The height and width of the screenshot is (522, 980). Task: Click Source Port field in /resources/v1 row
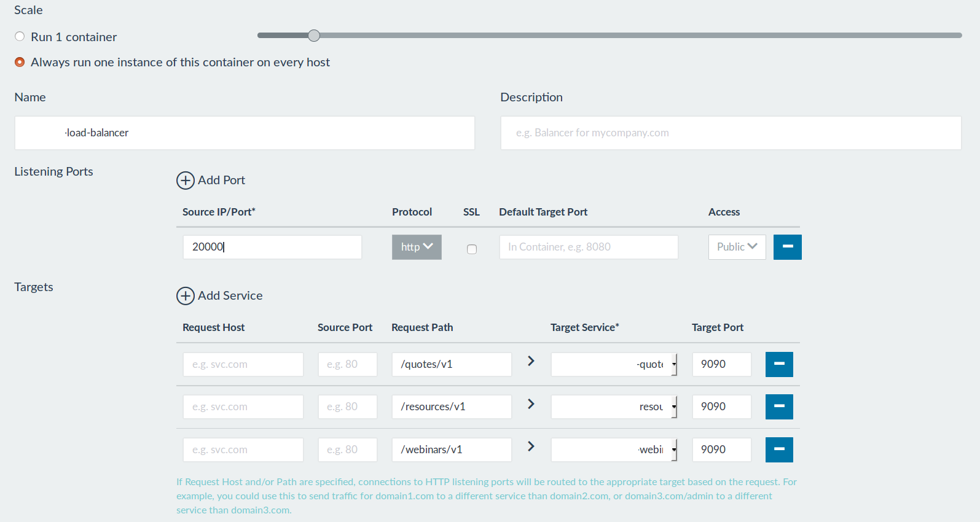point(348,407)
